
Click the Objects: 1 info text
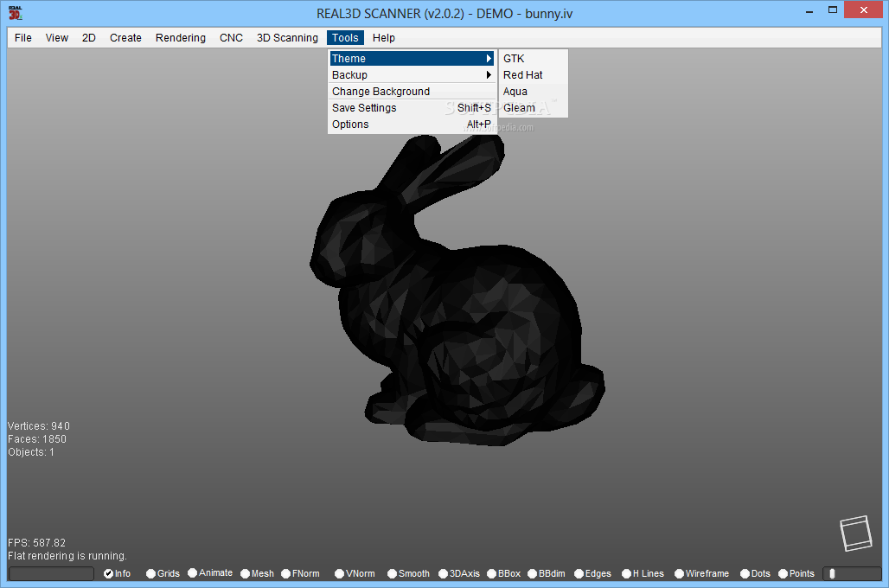coord(31,452)
